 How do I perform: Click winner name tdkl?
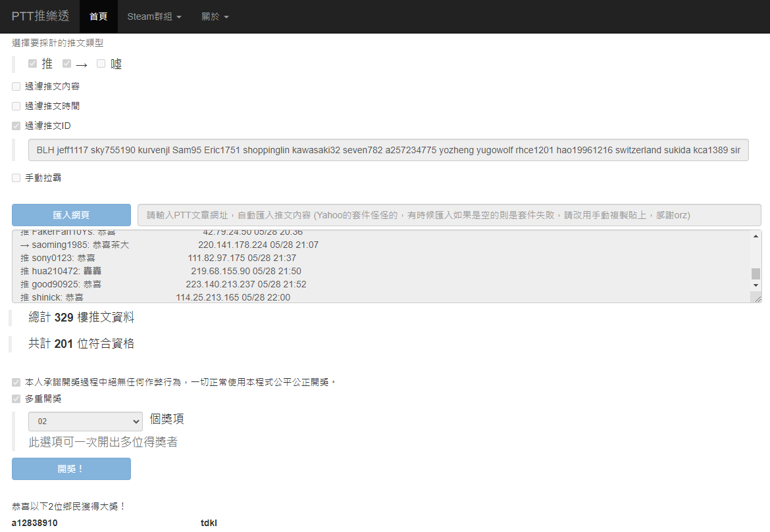coord(209,523)
